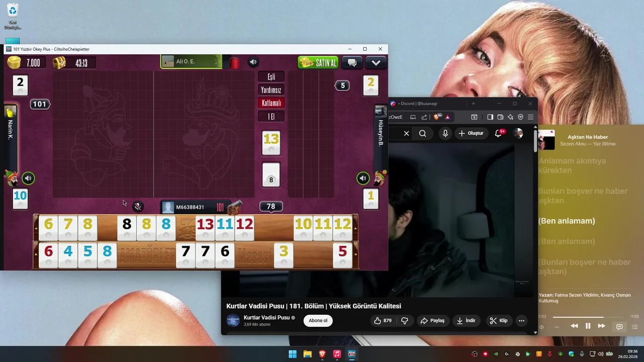644x362 pixels.
Task: Skip to next track in music player
Action: pyautogui.click(x=601, y=326)
